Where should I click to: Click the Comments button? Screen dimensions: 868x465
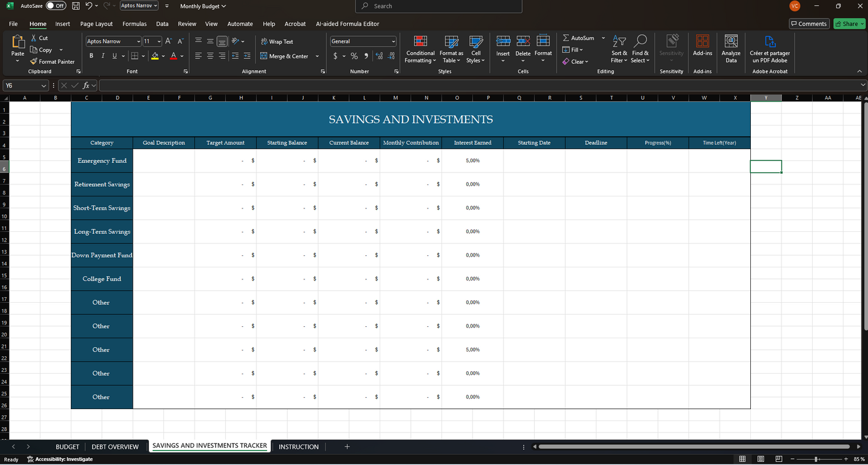[x=809, y=24]
